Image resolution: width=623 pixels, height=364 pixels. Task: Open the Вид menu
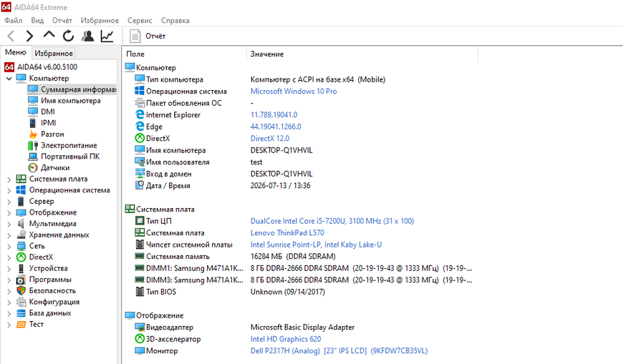point(37,20)
